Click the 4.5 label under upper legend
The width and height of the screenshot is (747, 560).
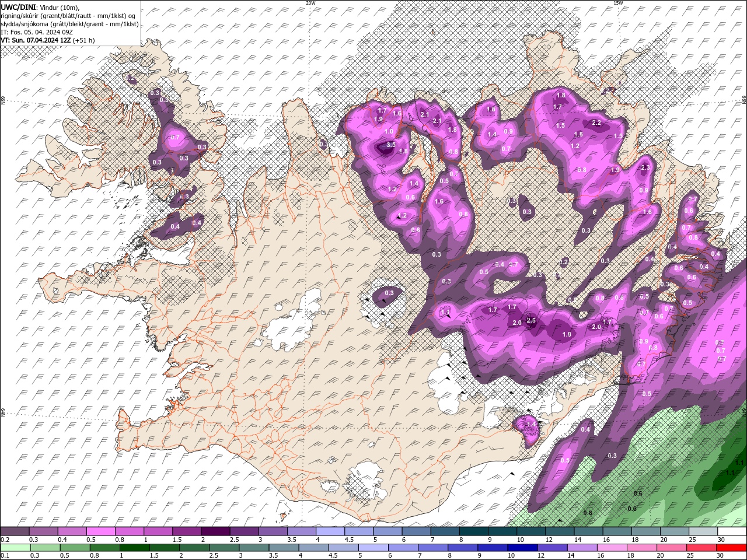349,540
